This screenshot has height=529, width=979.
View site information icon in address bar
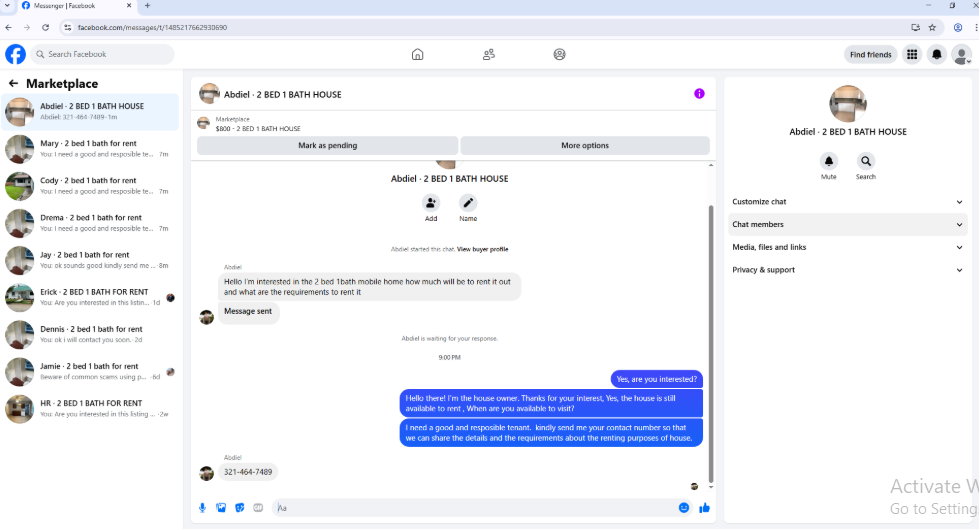click(67, 27)
